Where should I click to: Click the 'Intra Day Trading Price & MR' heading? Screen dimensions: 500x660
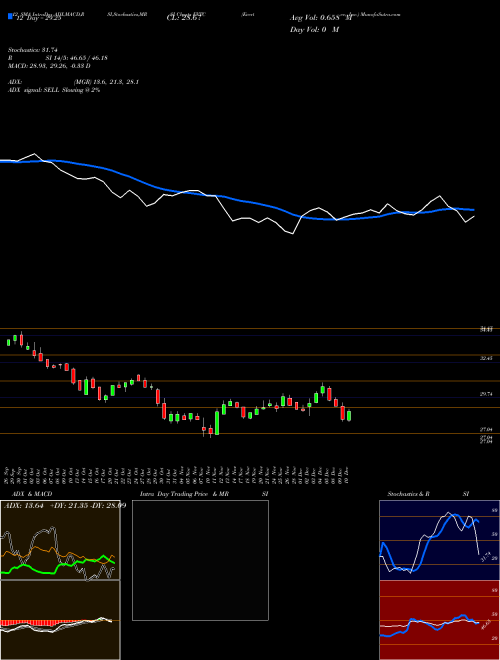click(x=184, y=494)
